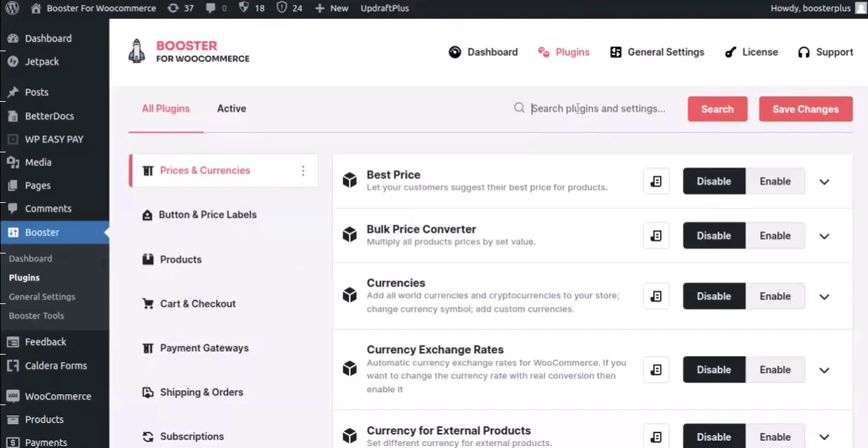
Task: Open the Howdy, boosterplus account menu
Action: [x=818, y=8]
